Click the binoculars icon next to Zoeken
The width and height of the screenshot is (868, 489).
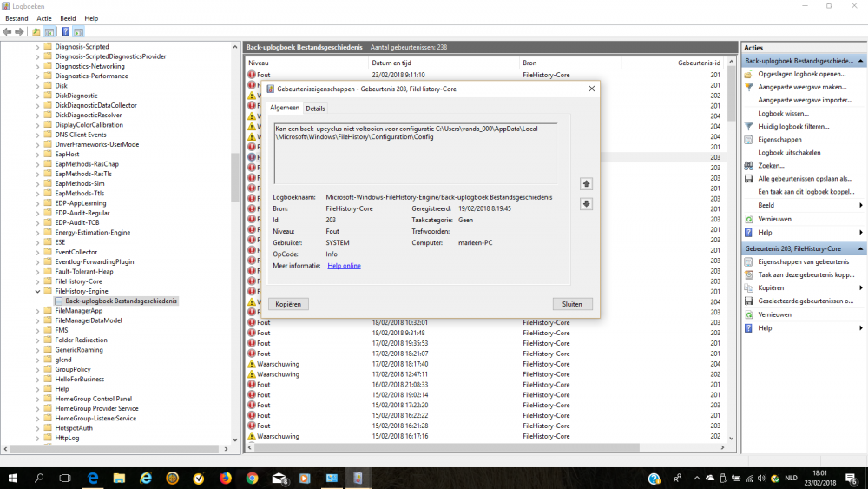748,166
